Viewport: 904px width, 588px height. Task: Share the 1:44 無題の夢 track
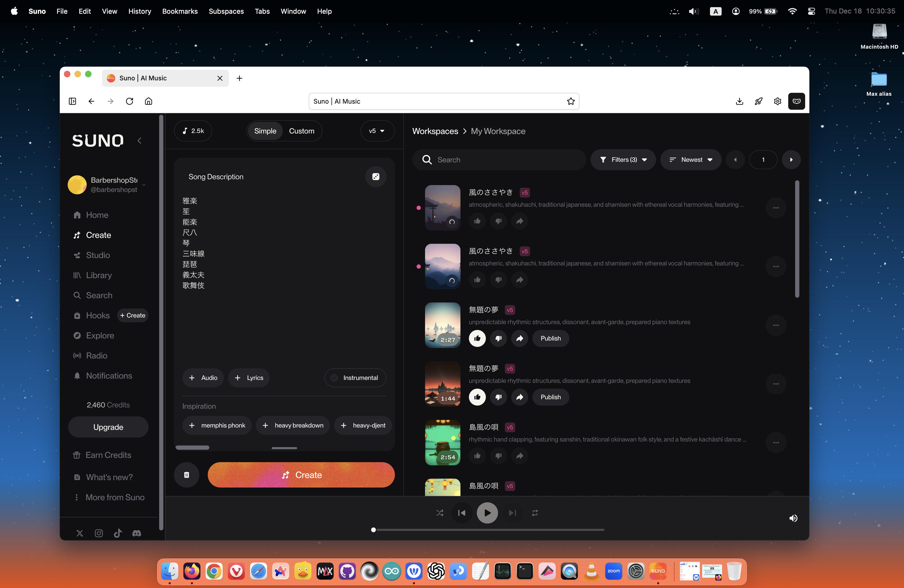coord(520,397)
